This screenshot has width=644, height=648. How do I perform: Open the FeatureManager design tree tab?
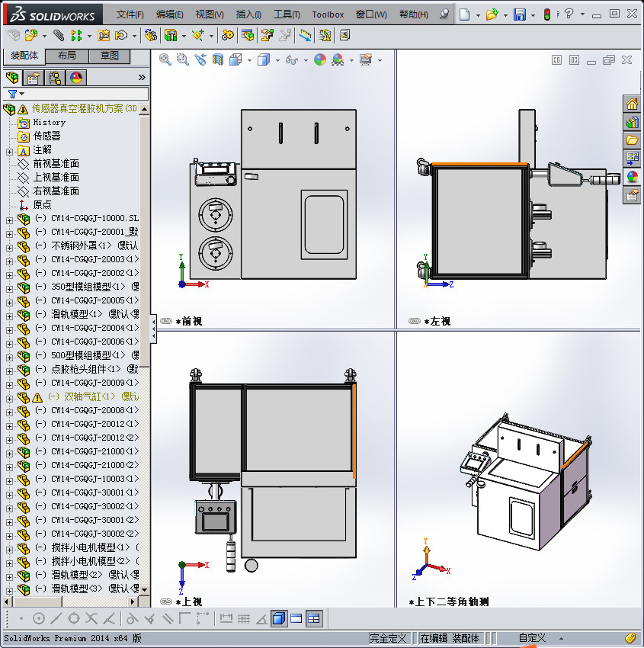pos(12,77)
